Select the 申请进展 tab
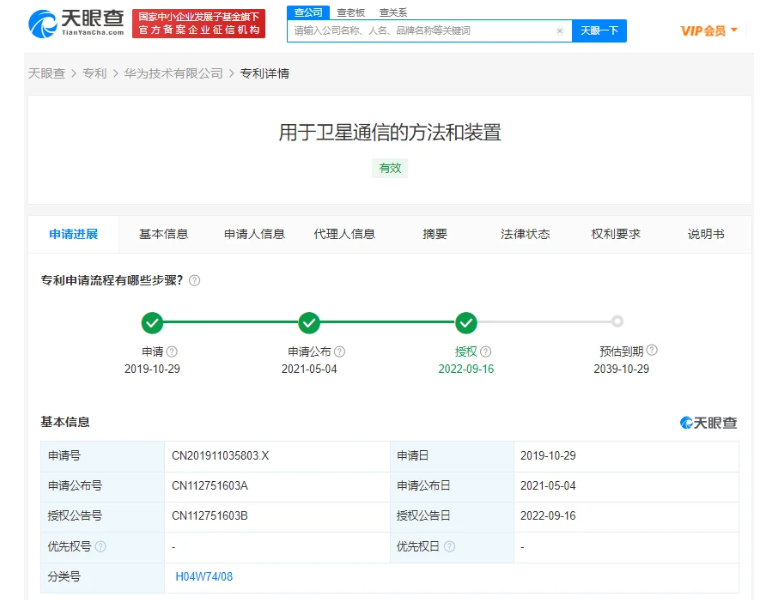 (73, 234)
